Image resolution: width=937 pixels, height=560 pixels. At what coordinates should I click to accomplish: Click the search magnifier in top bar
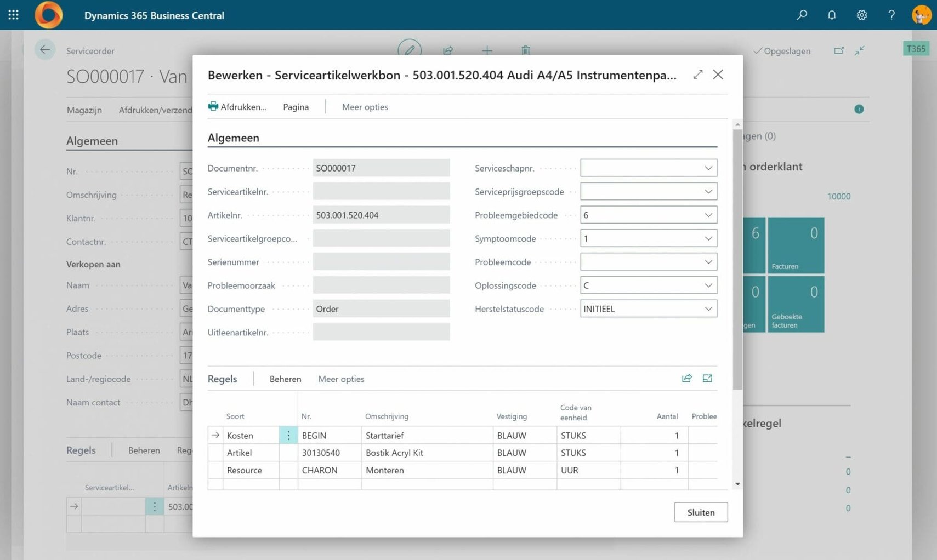tap(802, 15)
